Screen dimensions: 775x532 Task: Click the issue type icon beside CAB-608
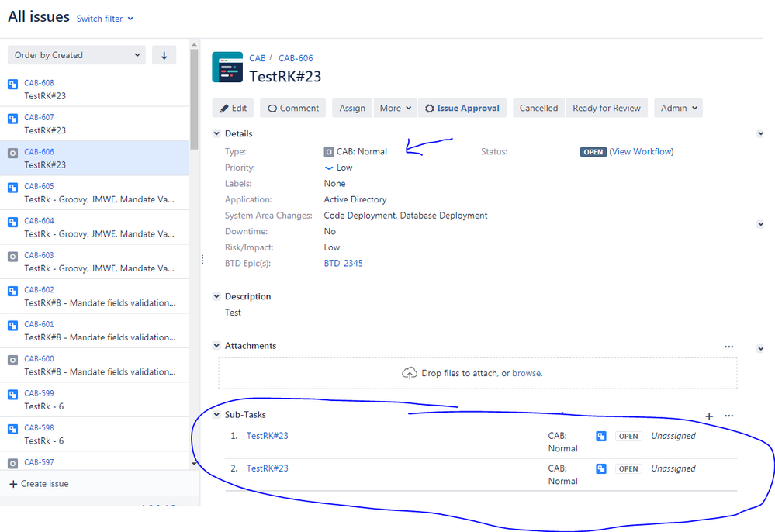pos(13,84)
